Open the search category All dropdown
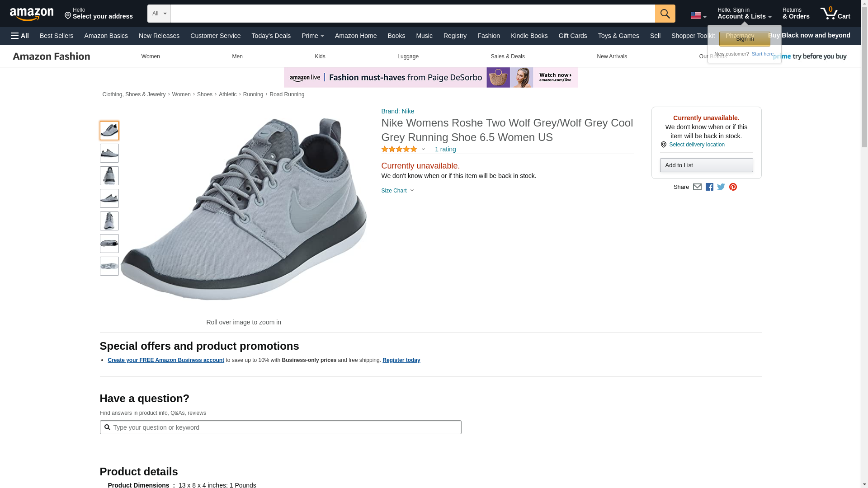This screenshot has height=488, width=868. coord(159,14)
